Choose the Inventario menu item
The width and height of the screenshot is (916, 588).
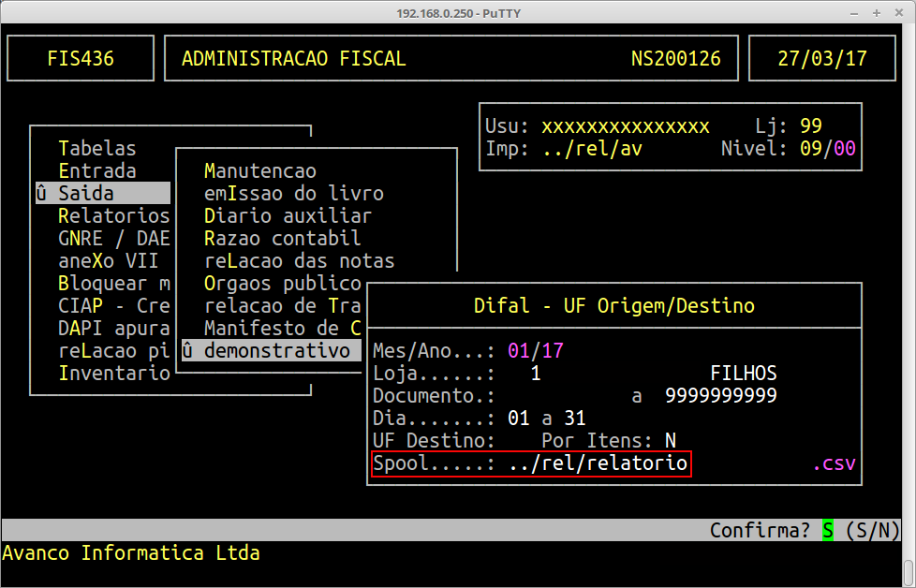tap(113, 374)
